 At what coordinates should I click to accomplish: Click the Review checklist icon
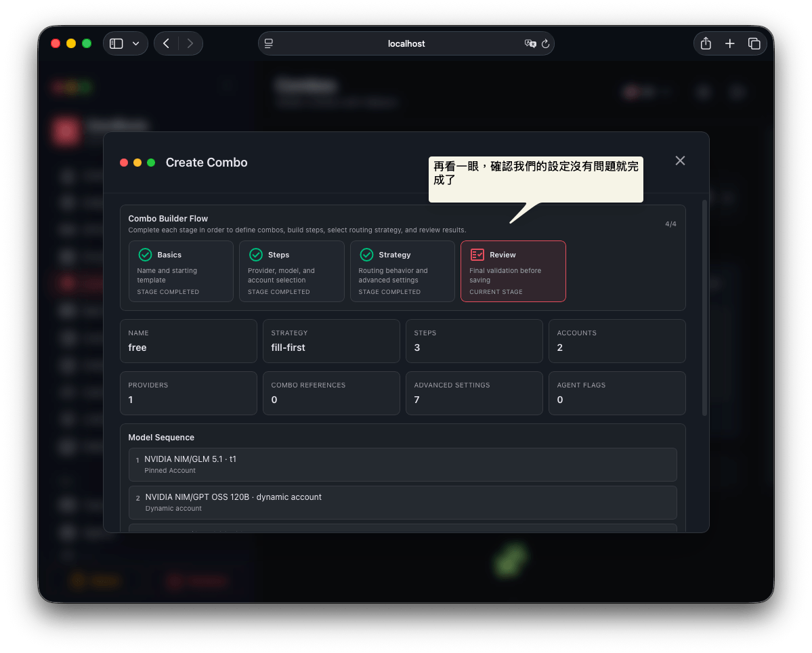point(477,255)
